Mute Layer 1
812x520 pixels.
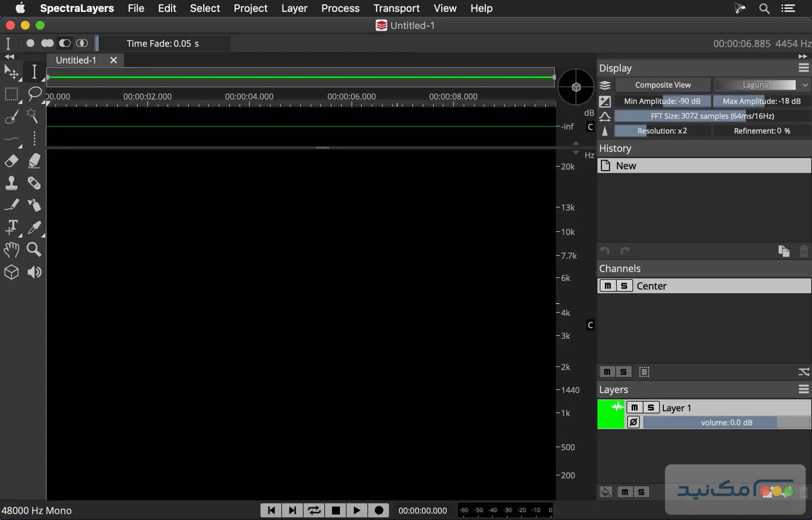click(x=634, y=408)
